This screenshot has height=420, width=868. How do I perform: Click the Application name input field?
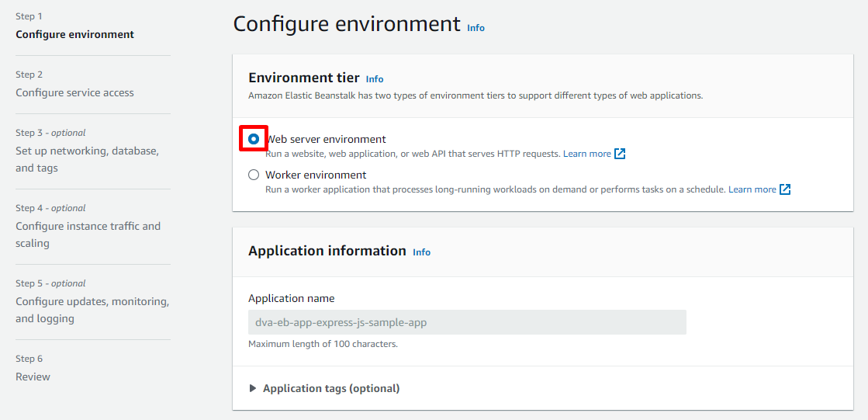[467, 322]
